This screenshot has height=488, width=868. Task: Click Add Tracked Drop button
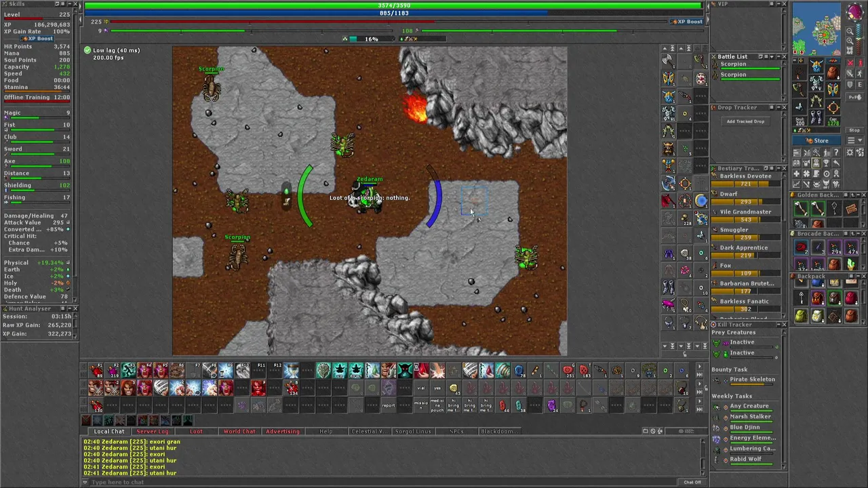pos(745,121)
